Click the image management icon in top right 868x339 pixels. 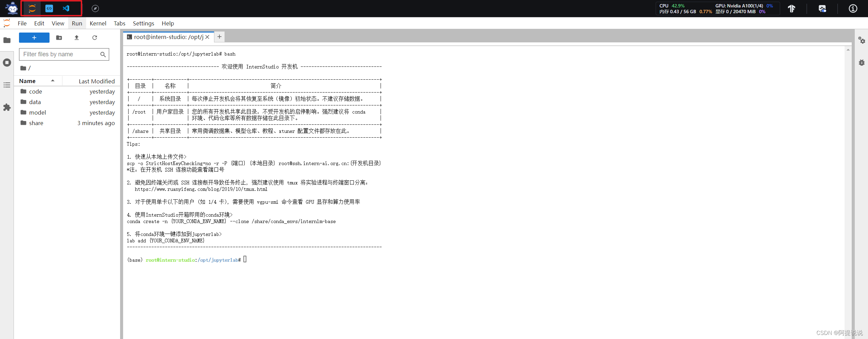822,8
